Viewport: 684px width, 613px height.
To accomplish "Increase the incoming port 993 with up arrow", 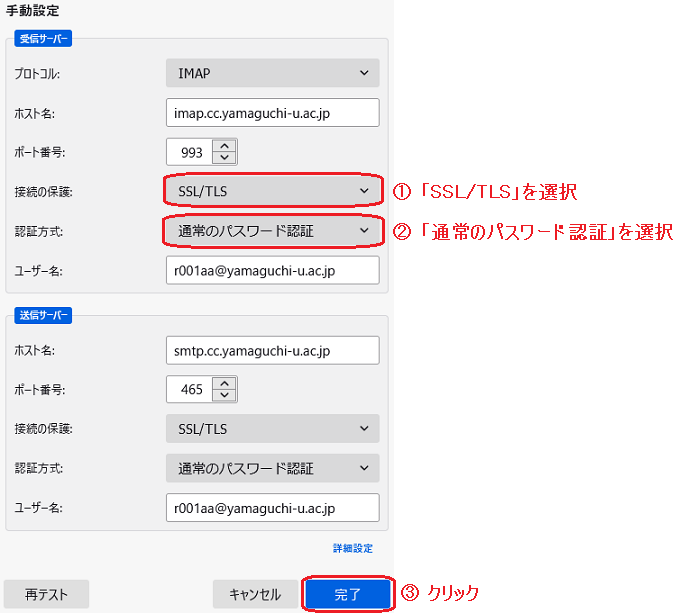I will [x=225, y=146].
